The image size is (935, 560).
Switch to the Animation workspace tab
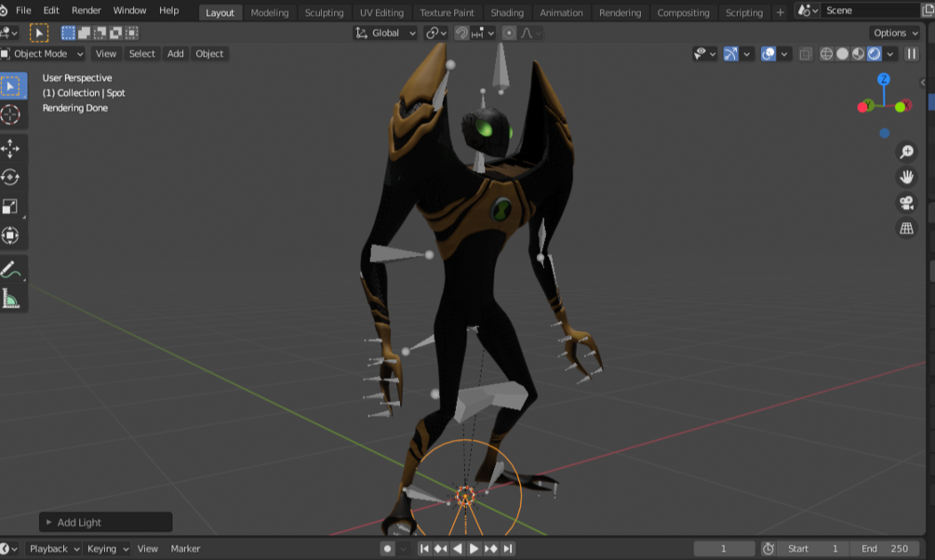pos(561,12)
